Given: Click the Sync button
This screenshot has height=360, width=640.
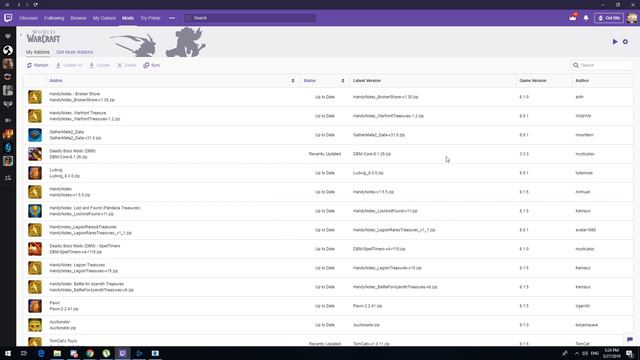Looking at the screenshot, I should pyautogui.click(x=152, y=65).
